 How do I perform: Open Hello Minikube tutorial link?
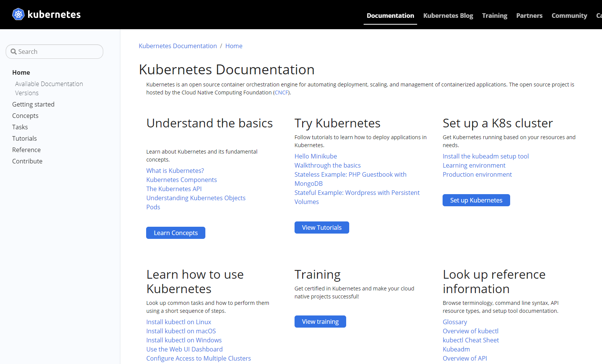[x=315, y=156]
